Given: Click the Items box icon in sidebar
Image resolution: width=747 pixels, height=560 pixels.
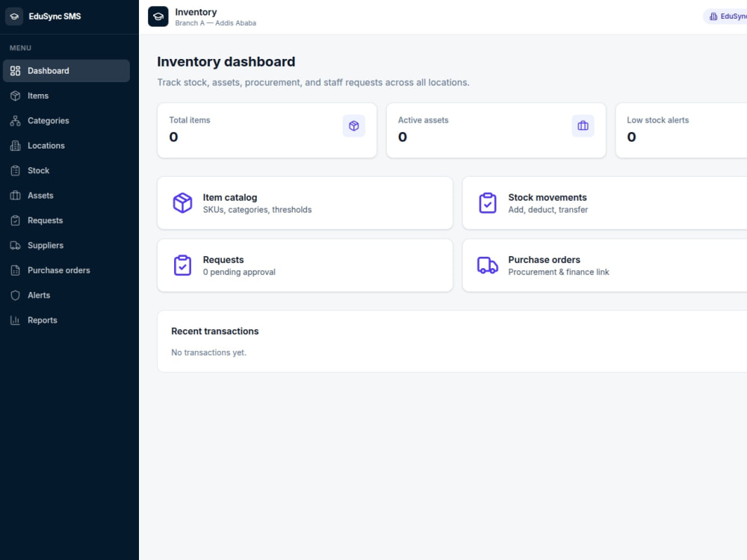Looking at the screenshot, I should coord(15,96).
